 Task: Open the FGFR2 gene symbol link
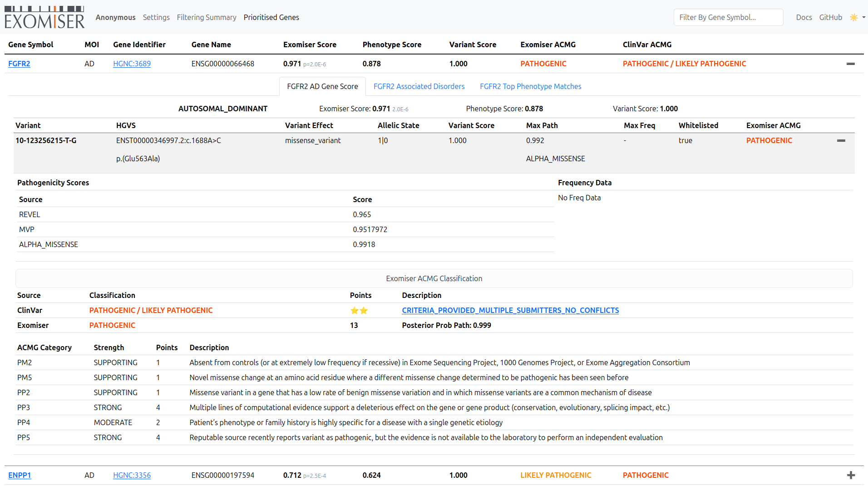pos(19,64)
